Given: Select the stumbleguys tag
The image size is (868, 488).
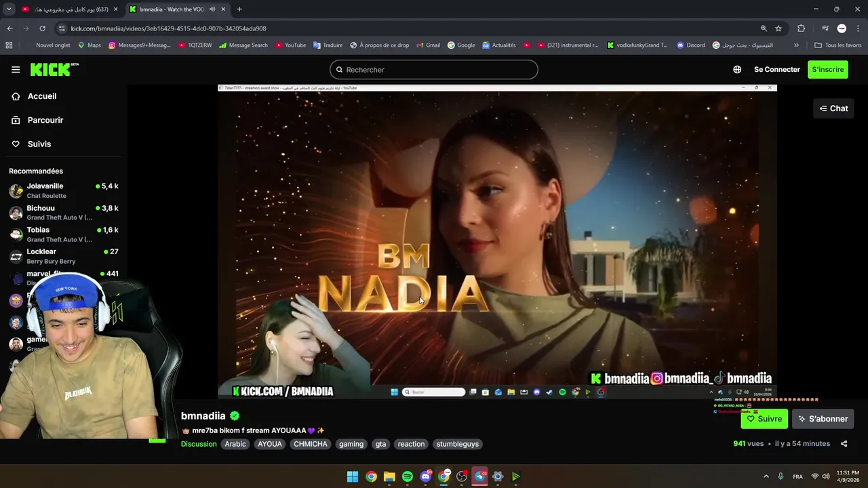Looking at the screenshot, I should point(458,444).
